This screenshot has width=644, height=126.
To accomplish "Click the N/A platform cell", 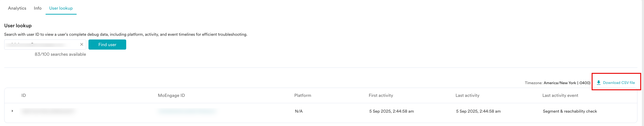I will click(298, 111).
